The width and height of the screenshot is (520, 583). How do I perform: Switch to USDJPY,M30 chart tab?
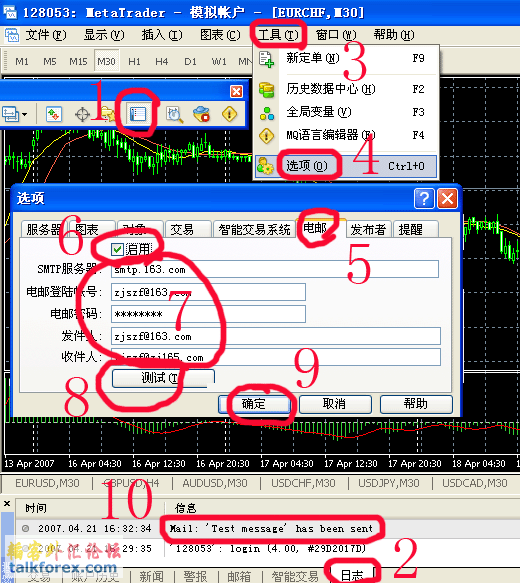(x=389, y=483)
